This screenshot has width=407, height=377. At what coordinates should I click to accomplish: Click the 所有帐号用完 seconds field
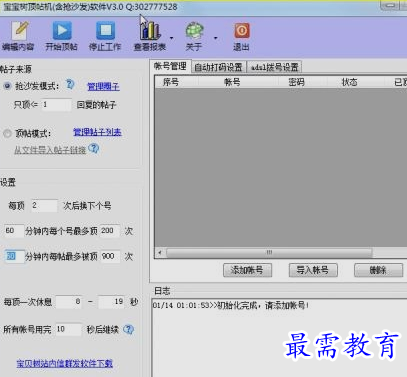click(68, 329)
